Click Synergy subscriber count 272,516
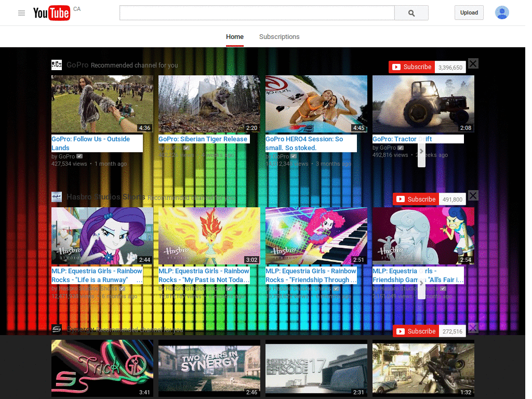Image resolution: width=532 pixels, height=399 pixels. pyautogui.click(x=453, y=331)
